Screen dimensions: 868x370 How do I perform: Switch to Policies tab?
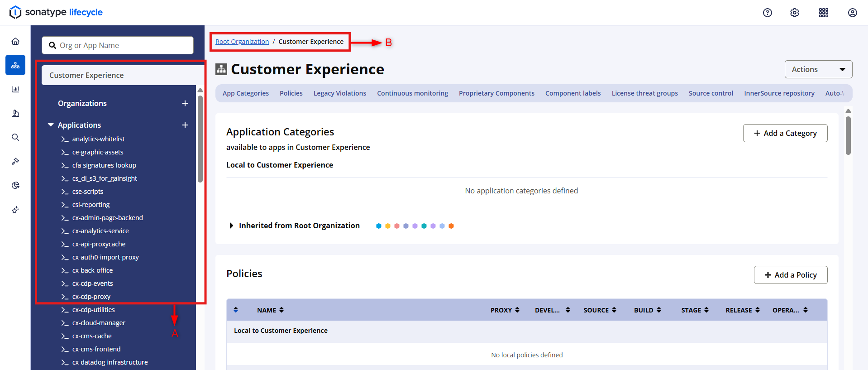[291, 93]
